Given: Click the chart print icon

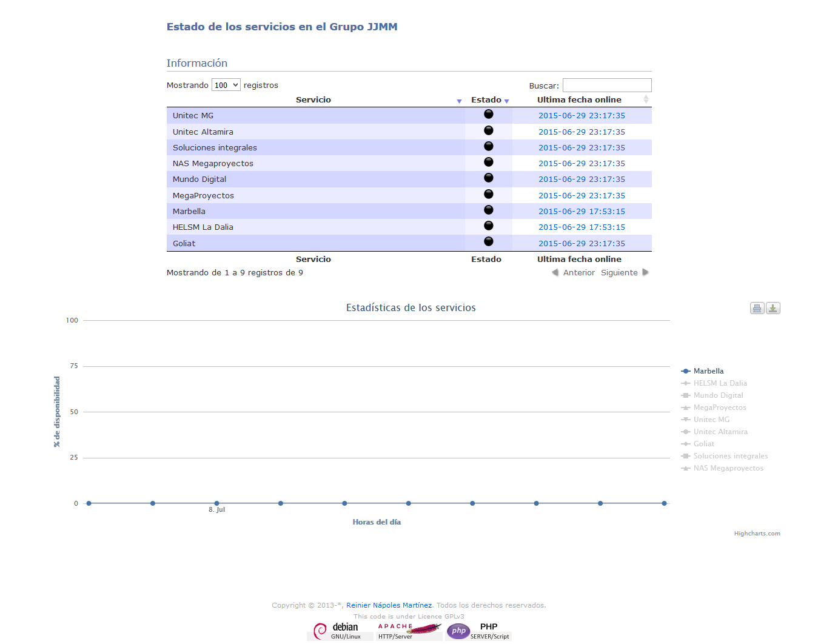Looking at the screenshot, I should (x=757, y=308).
